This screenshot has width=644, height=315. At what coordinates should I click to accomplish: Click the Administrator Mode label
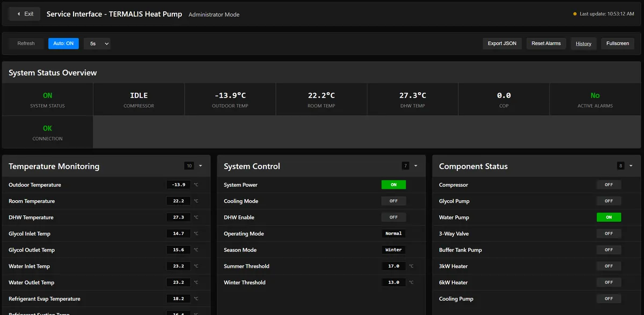214,14
